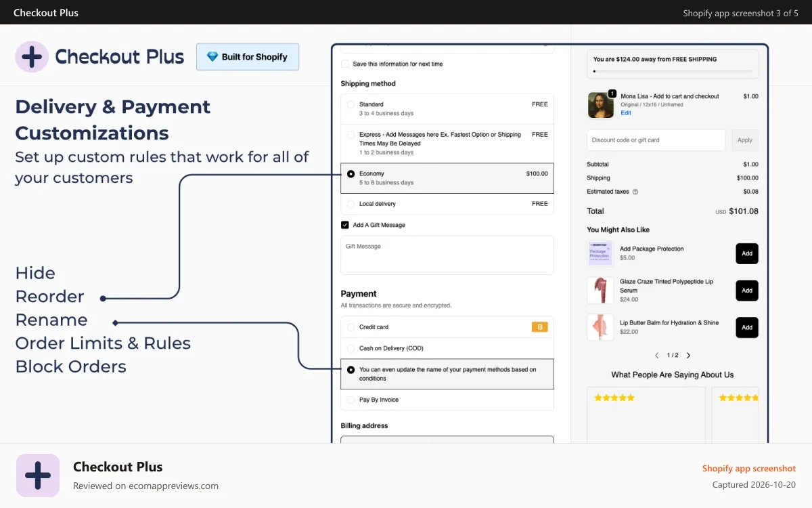812x508 pixels.
Task: Click into the Gift Message text area
Action: point(447,255)
